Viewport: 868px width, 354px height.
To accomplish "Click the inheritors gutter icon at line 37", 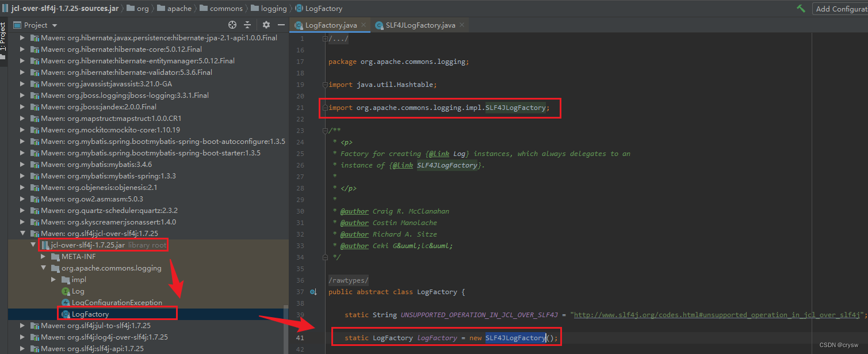I will point(313,292).
